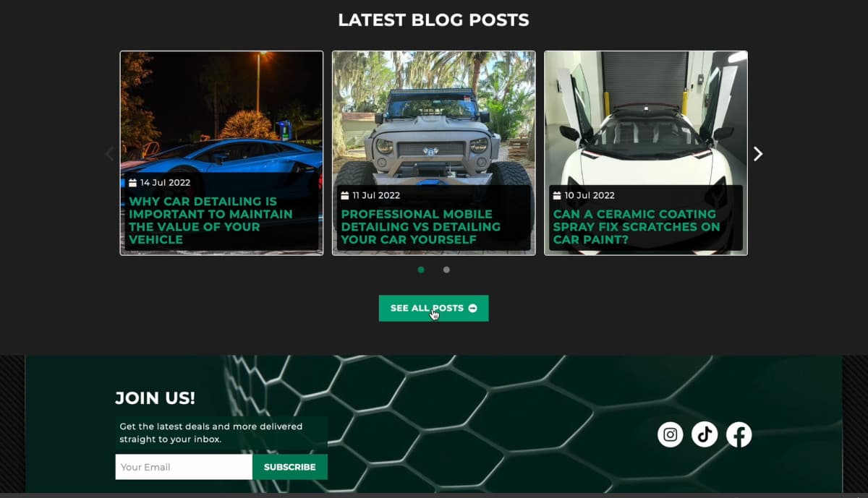Click the See All Posts button
Viewport: 868px width, 498px height.
433,308
